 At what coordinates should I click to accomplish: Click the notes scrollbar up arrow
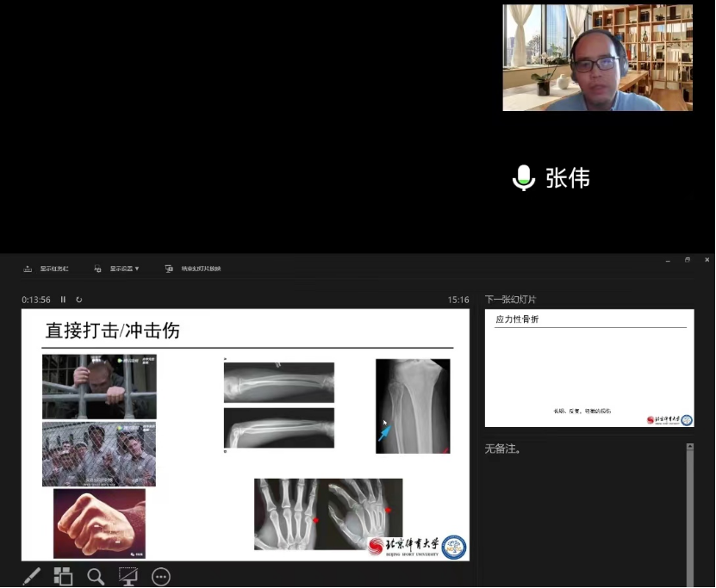click(x=689, y=447)
